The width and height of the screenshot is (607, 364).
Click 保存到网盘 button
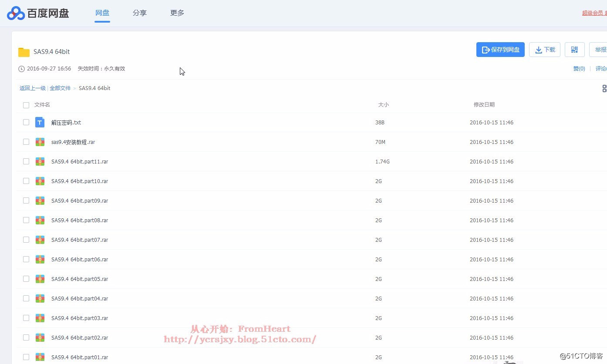click(500, 50)
